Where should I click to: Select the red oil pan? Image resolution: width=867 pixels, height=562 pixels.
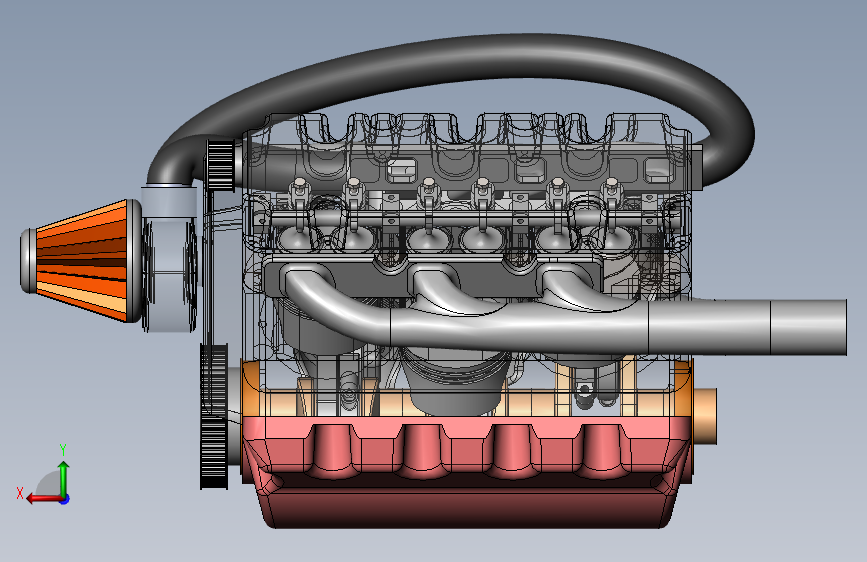pyautogui.click(x=467, y=473)
